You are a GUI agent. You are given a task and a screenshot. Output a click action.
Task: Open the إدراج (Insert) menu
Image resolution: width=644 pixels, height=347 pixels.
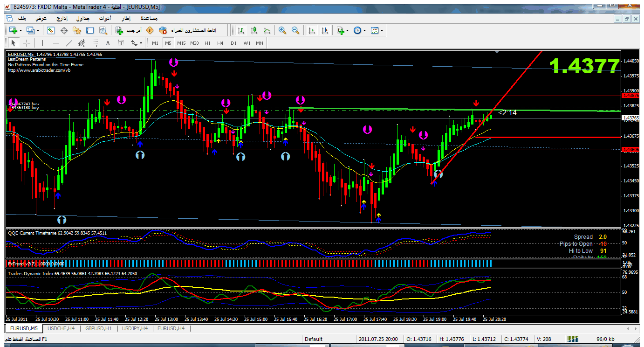coord(62,18)
